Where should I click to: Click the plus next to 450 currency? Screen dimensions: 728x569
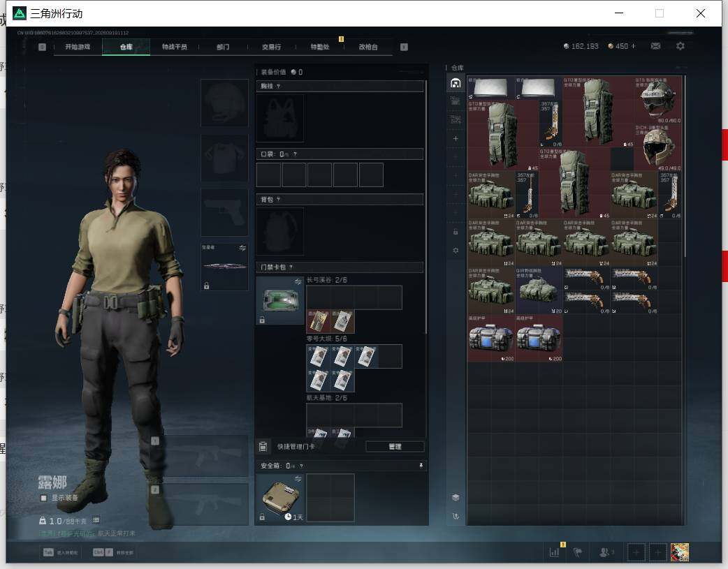(633, 46)
